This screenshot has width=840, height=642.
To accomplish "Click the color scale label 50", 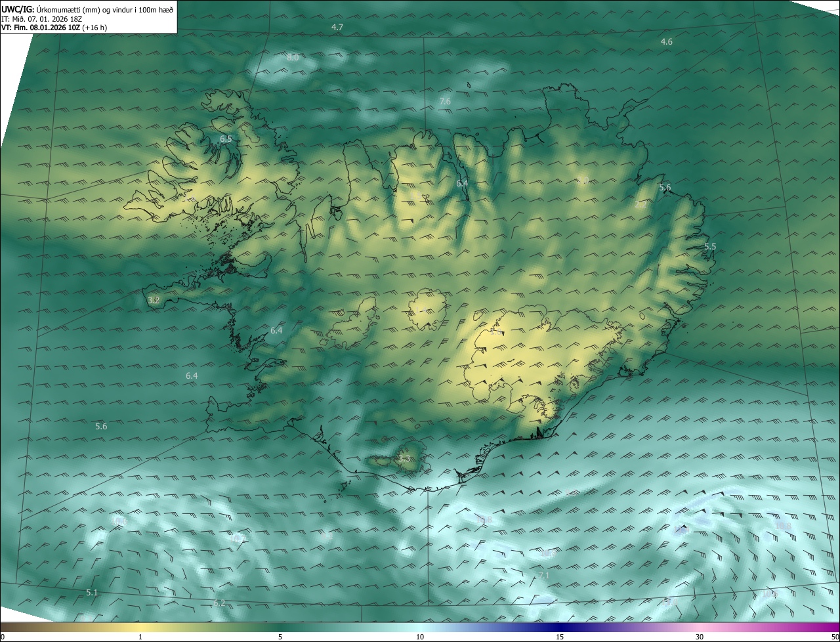I will (x=835, y=637).
